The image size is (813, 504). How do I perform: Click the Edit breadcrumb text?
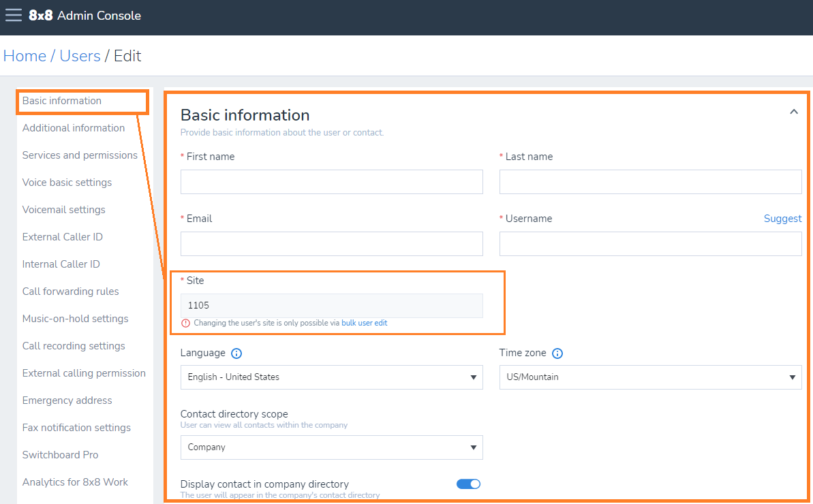127,56
